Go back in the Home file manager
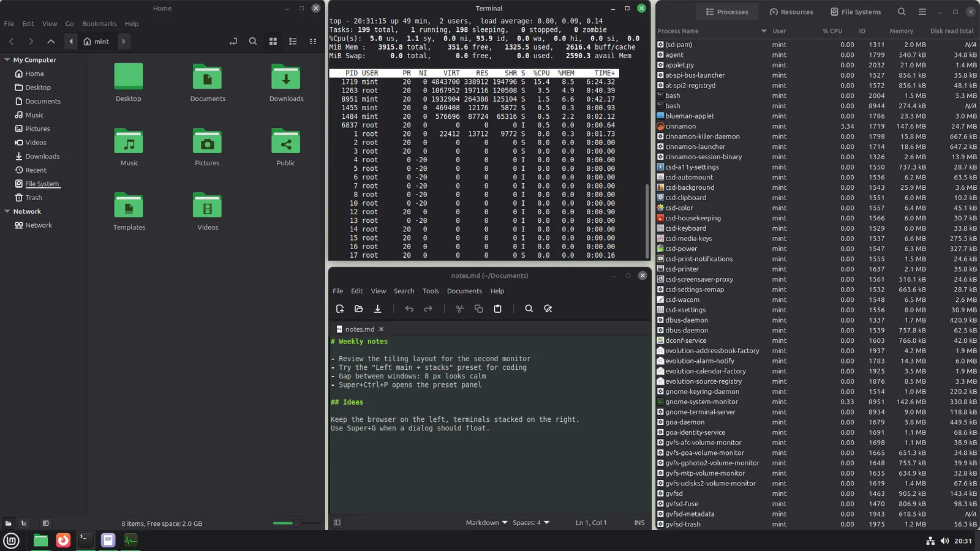 [12, 42]
